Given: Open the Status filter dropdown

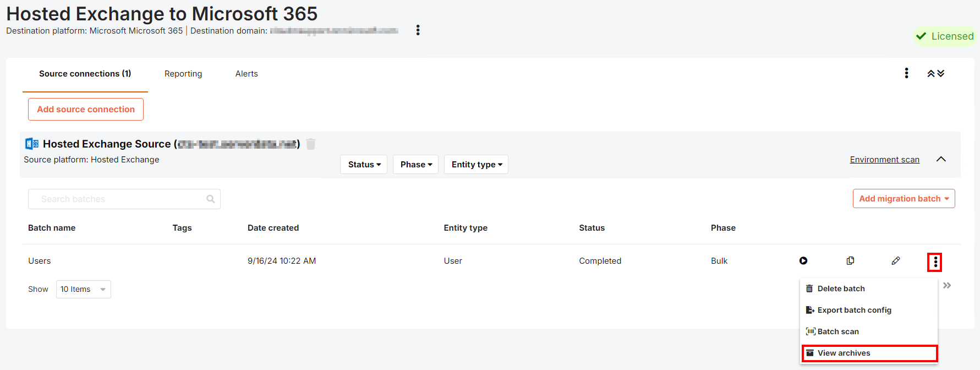Looking at the screenshot, I should tap(364, 165).
